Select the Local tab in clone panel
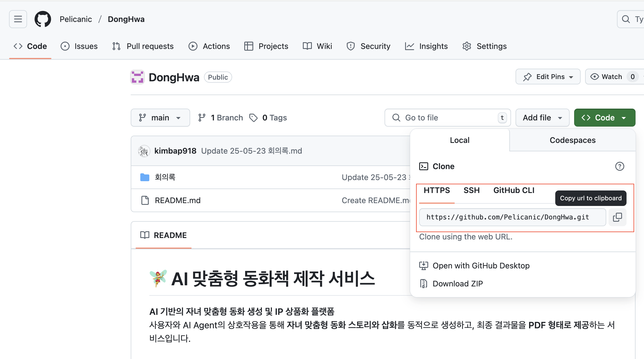 click(x=460, y=140)
